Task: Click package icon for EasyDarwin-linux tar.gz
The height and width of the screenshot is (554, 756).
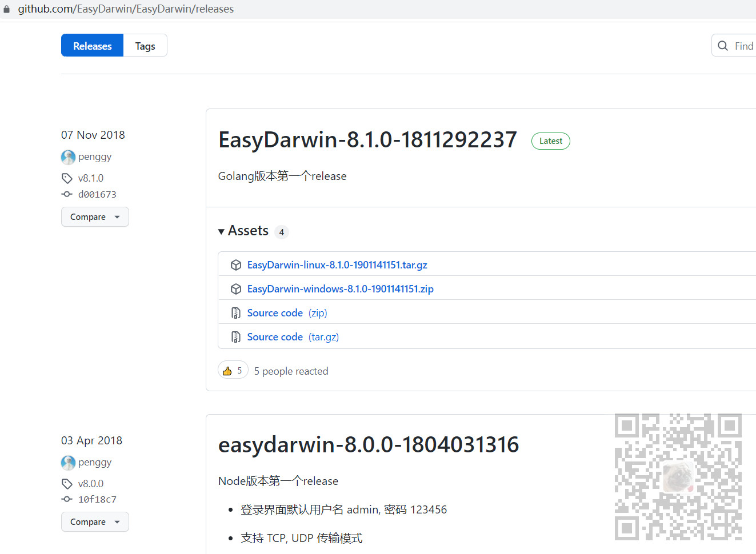Action: tap(236, 265)
